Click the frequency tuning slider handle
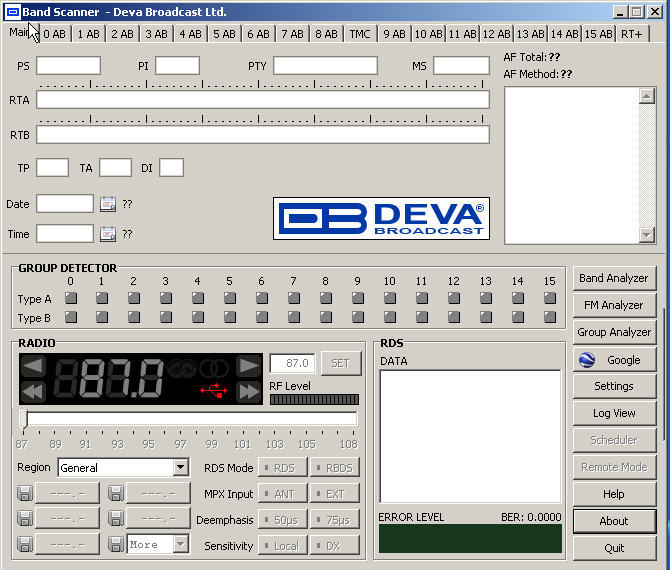The image size is (670, 570). [24, 419]
